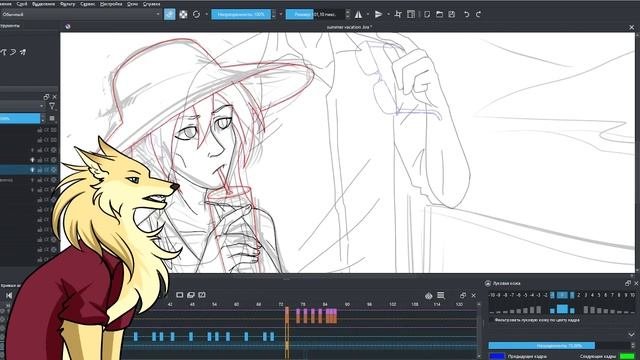
Task: Toggle the eraser mode icon
Action: [x=170, y=14]
